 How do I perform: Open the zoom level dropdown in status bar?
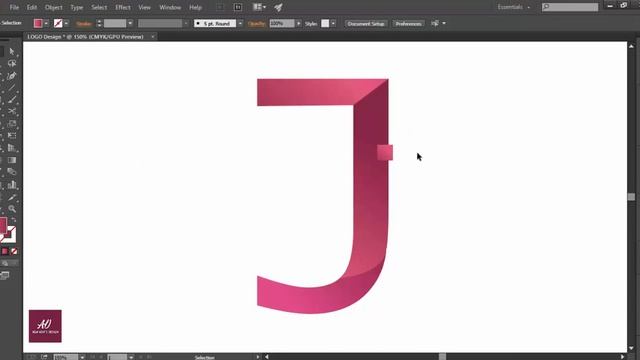82,357
